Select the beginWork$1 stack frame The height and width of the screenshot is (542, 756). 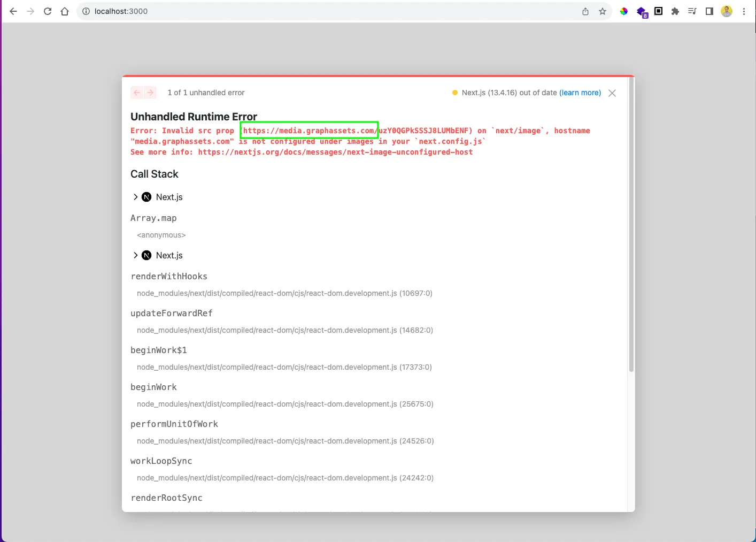coord(159,350)
